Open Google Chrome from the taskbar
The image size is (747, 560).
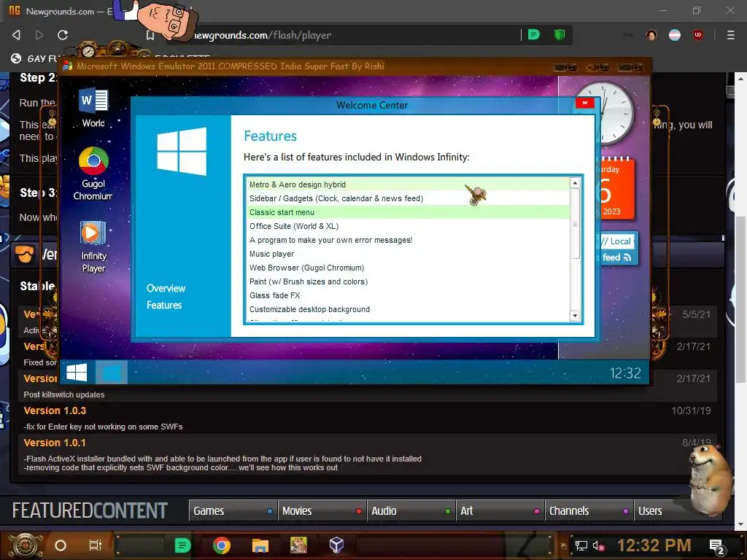[222, 545]
